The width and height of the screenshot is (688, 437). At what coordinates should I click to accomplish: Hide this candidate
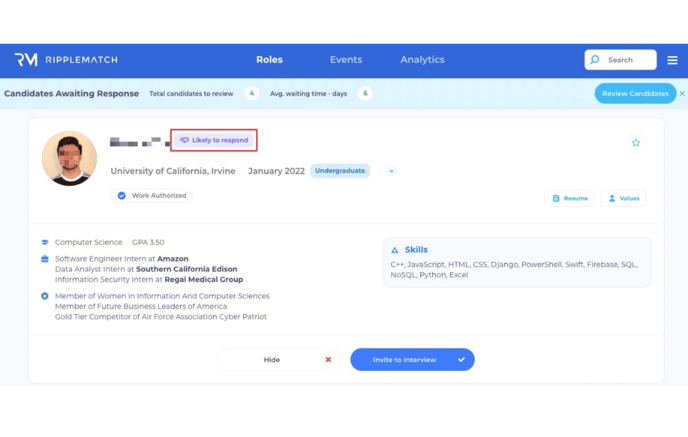click(x=279, y=359)
